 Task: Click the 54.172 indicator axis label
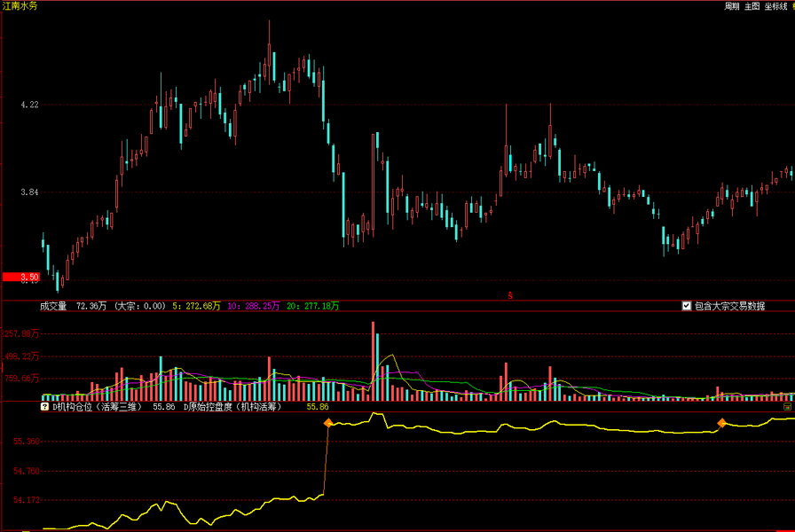click(x=27, y=500)
